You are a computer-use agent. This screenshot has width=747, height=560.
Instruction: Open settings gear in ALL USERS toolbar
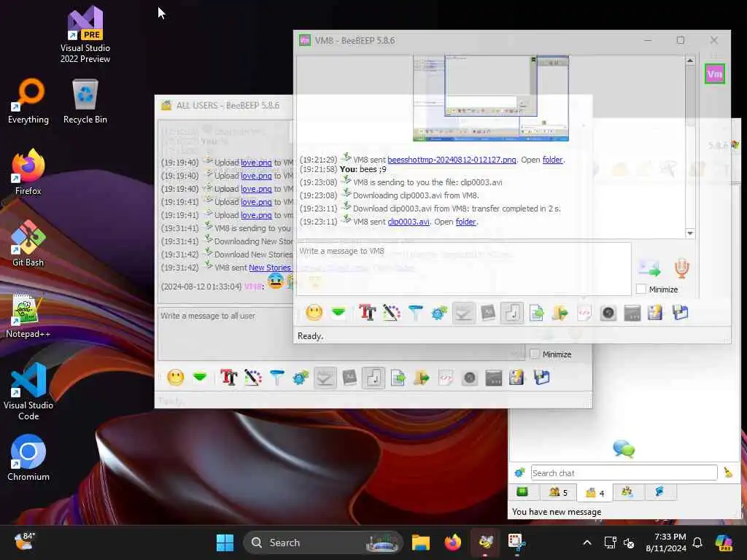(x=301, y=378)
